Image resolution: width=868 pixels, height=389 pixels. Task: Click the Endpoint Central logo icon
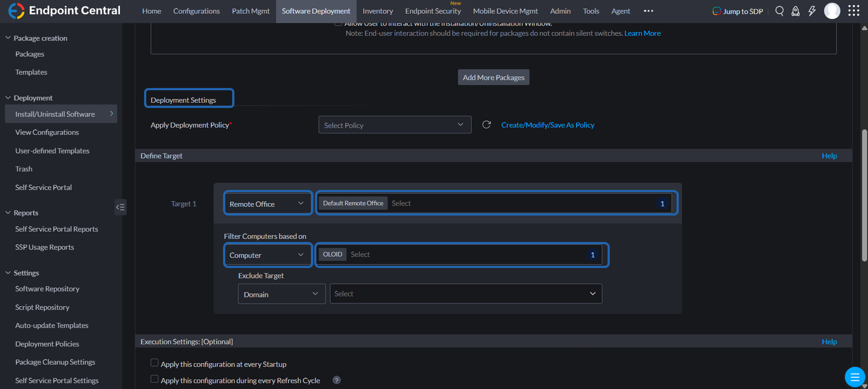(x=16, y=11)
